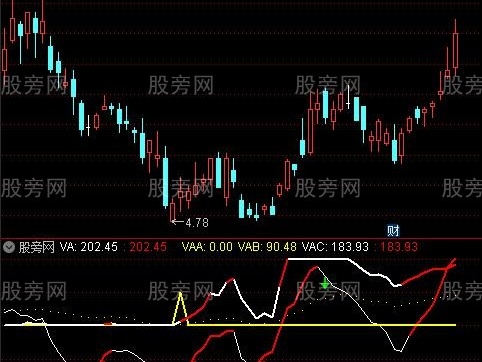Screen dimensions: 482x362
Task: Select the VAC: 183.93 indicator value
Action: coord(335,247)
